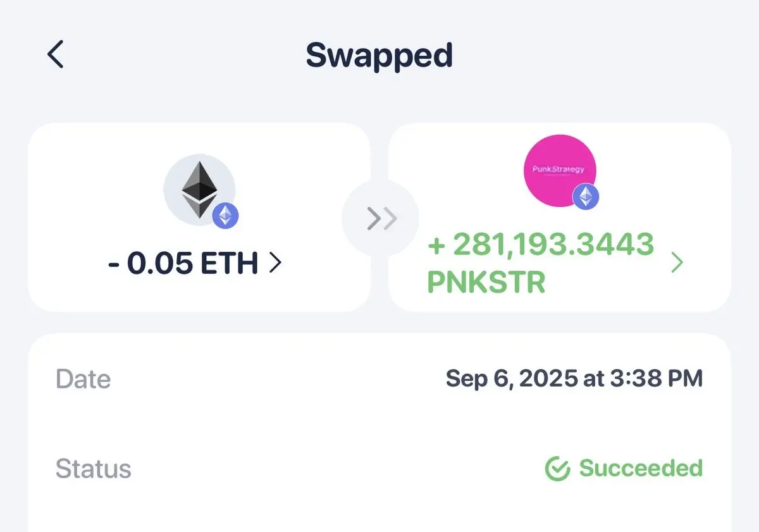The width and height of the screenshot is (759, 532).
Task: Click the Swapped page title
Action: [x=379, y=56]
